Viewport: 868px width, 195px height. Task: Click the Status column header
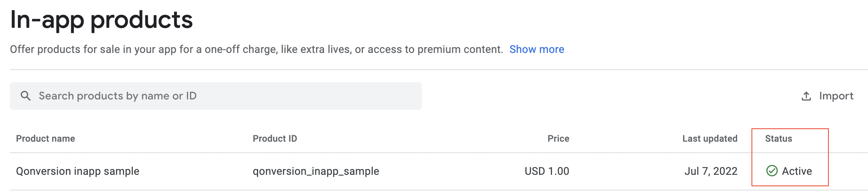(x=778, y=139)
